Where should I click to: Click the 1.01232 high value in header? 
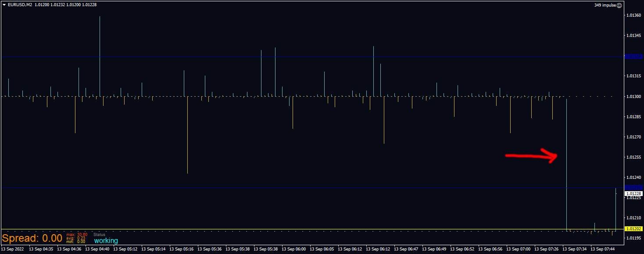tap(57, 5)
